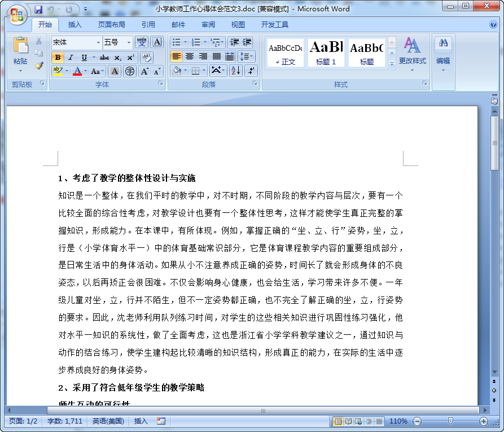The height and width of the screenshot is (432, 504).
Task: Click the 字数: 1,711 word count
Action: 64,421
